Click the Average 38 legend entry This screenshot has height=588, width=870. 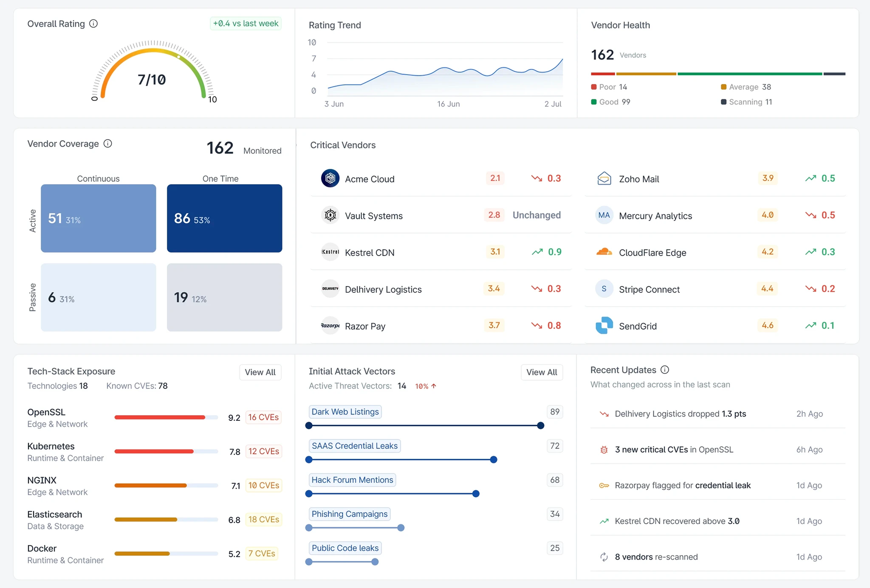pos(746,87)
